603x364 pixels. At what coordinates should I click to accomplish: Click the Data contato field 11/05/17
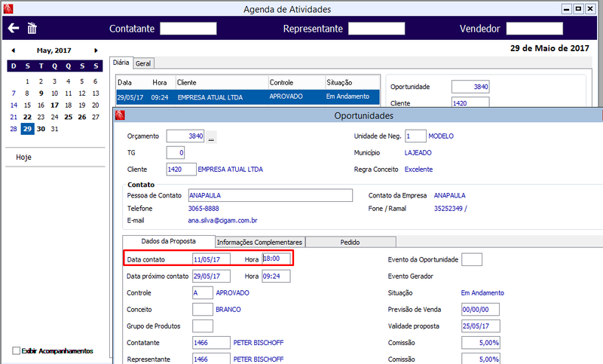point(212,259)
